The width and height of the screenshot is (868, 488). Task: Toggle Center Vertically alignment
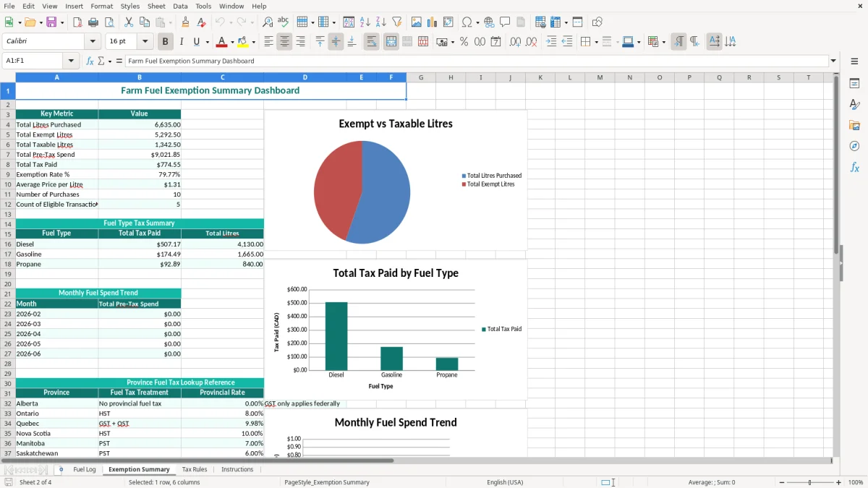pos(336,42)
